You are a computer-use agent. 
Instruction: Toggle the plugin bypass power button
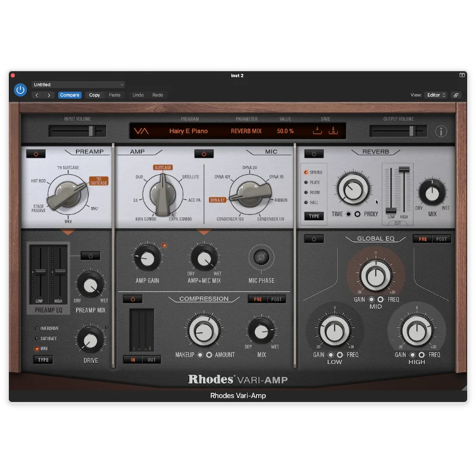[20, 90]
